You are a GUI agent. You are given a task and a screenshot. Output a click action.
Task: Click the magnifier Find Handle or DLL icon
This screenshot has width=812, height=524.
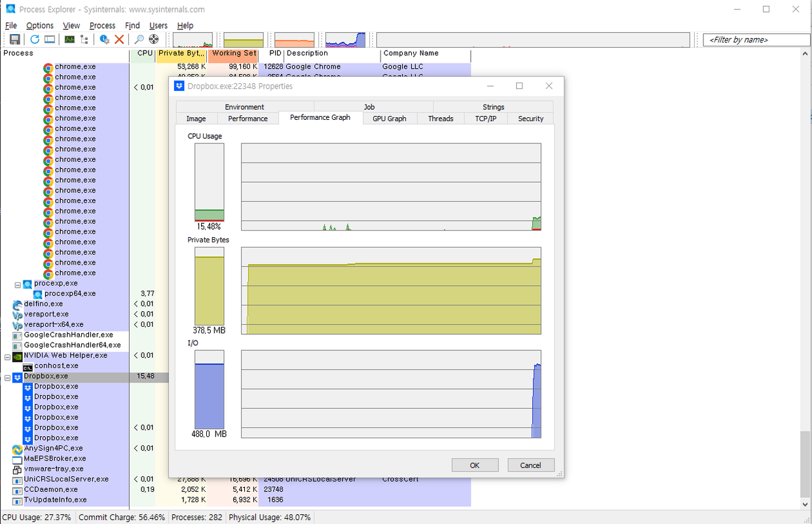[139, 39]
